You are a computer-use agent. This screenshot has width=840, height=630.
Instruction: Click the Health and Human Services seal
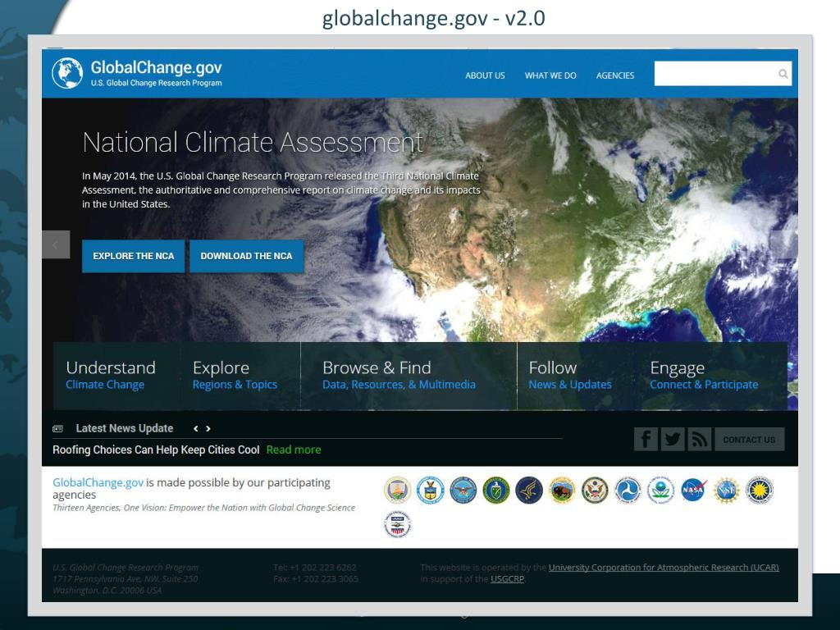point(529,491)
